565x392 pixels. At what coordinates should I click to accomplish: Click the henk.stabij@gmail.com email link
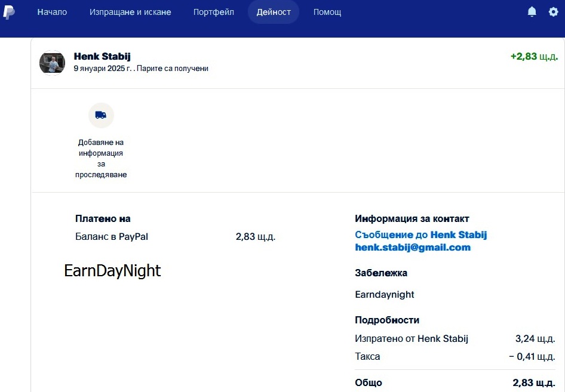(413, 247)
